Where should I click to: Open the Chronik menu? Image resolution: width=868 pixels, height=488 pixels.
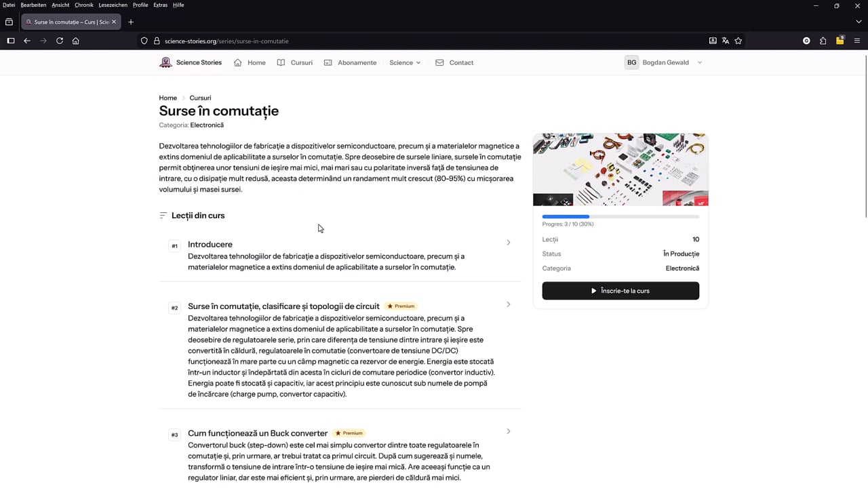84,5
